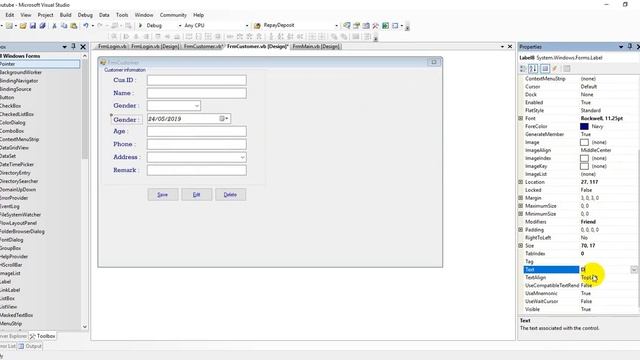Click the Properties page icon in Properties panel
This screenshot has width=640, height=360.
tap(545, 69)
